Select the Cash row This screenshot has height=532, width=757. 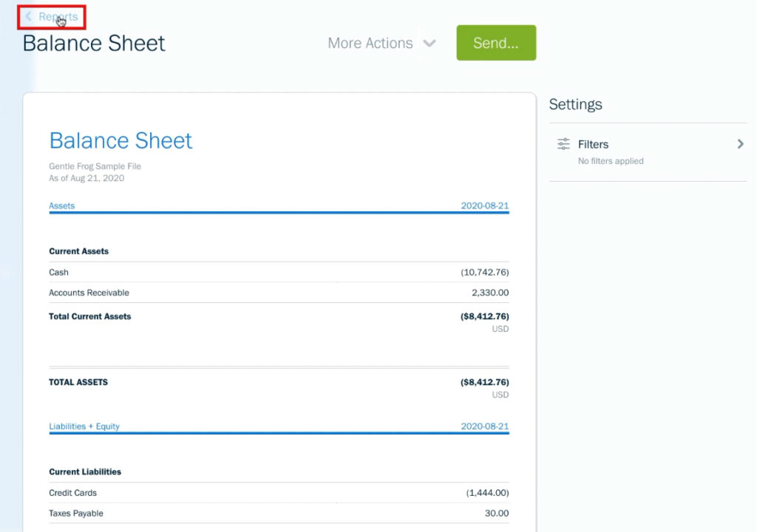(58, 272)
